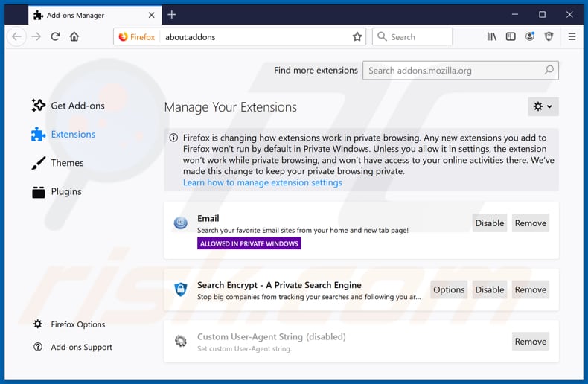Click the Email extension icon
588x384 pixels.
[x=181, y=223]
